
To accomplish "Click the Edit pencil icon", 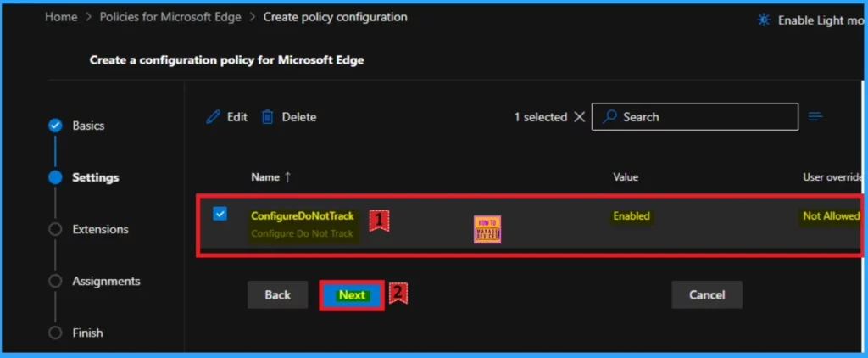I will 213,117.
